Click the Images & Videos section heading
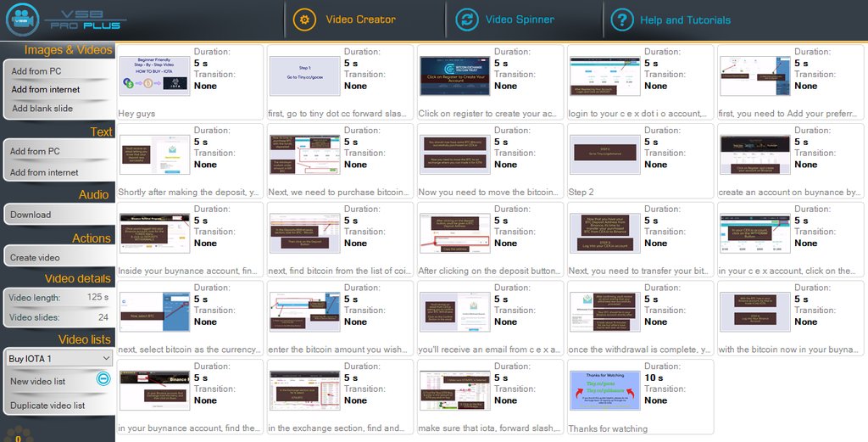This screenshot has height=442, width=868. click(x=68, y=50)
